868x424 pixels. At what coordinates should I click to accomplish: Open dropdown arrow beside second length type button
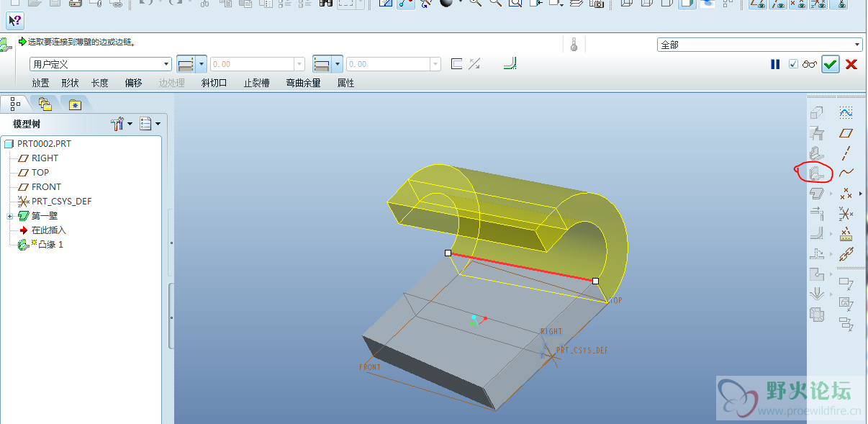pyautogui.click(x=337, y=64)
